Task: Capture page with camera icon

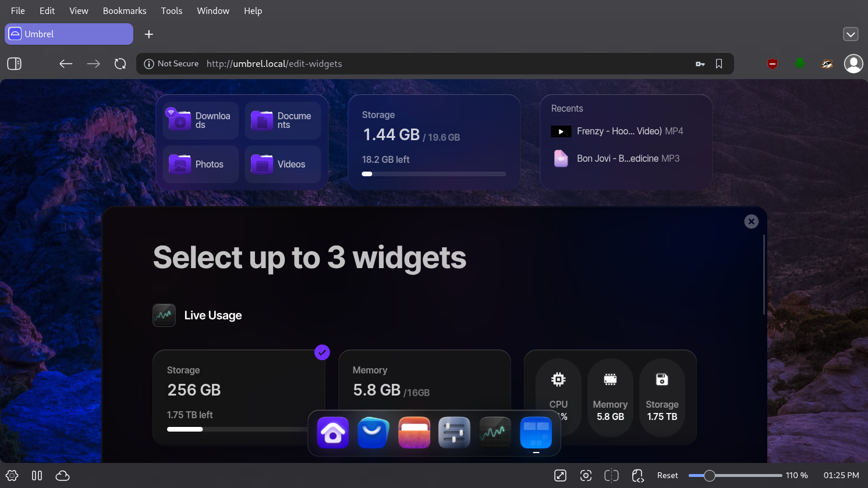Action: [x=586, y=475]
